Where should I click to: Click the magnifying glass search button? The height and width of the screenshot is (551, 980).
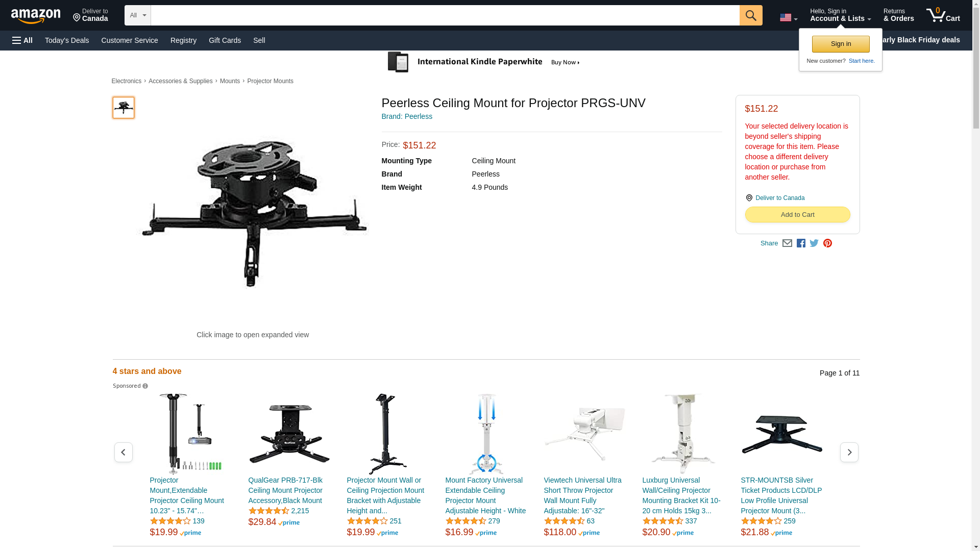click(x=750, y=15)
